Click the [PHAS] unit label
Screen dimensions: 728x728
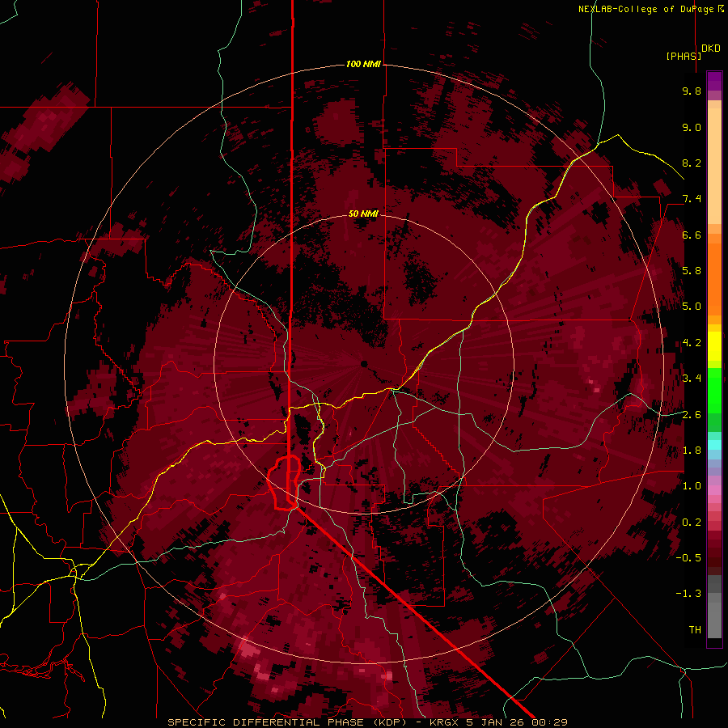(x=684, y=56)
